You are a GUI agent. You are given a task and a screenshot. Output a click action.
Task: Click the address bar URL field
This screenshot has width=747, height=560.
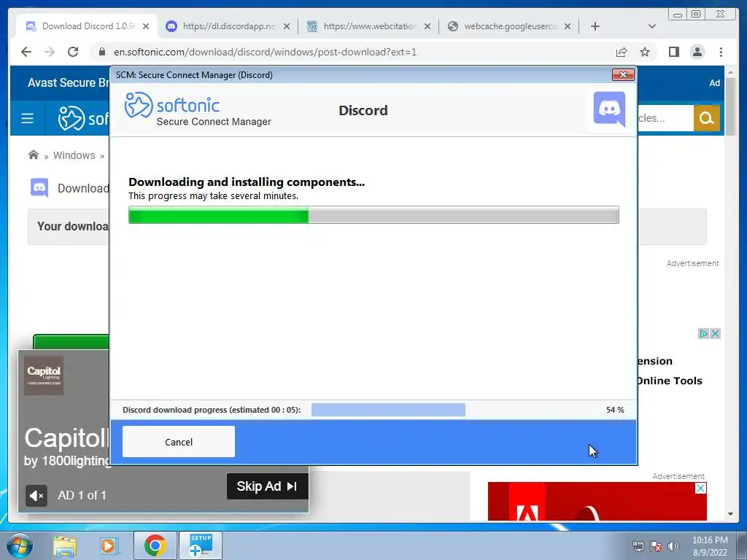point(352,52)
